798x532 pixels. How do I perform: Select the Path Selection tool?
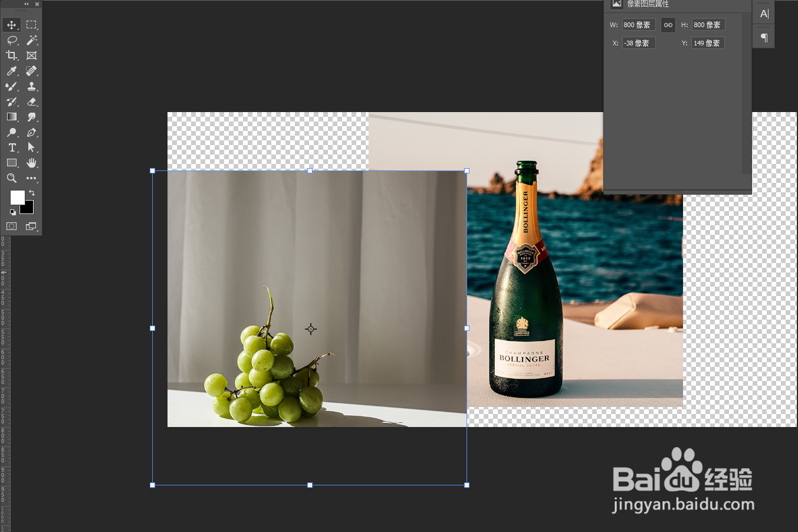point(31,147)
